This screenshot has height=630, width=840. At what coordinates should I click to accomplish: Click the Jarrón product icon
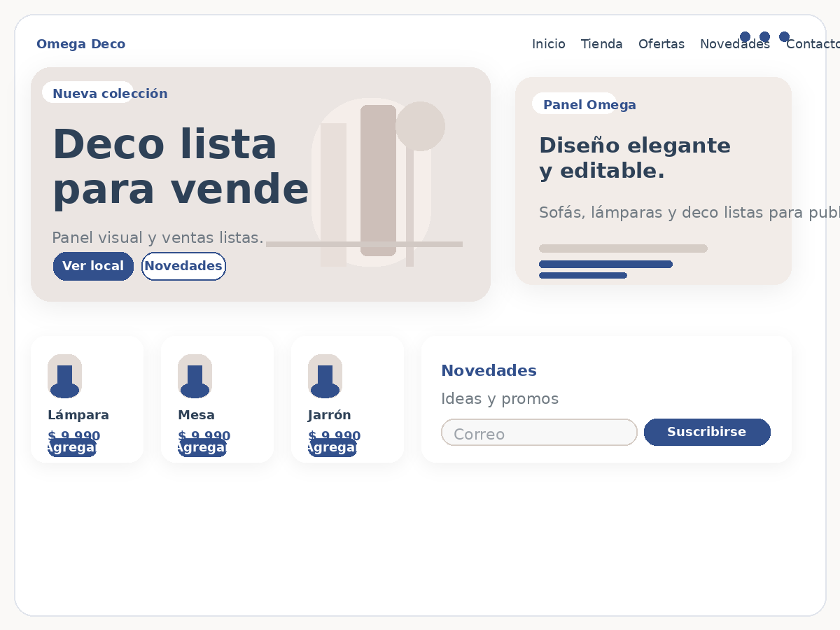[325, 376]
